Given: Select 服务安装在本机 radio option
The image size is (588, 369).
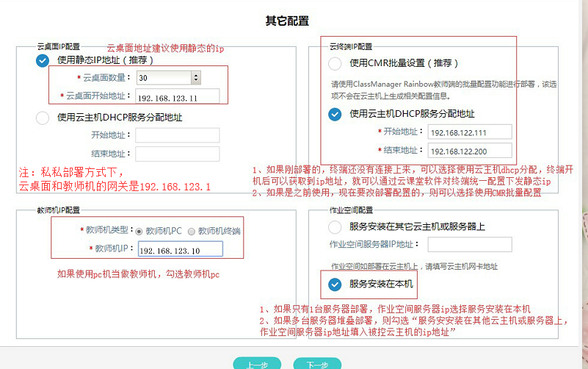Looking at the screenshot, I should click(335, 284).
